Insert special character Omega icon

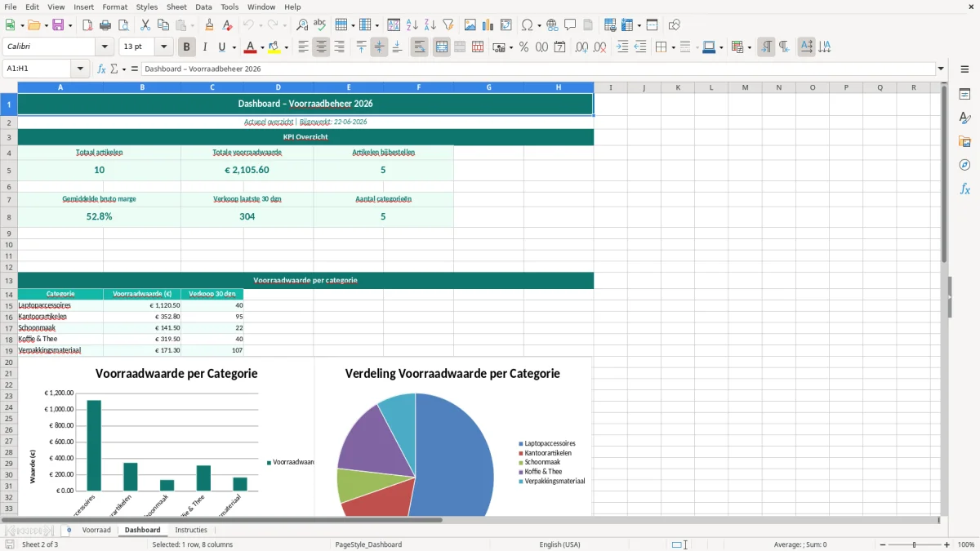click(527, 24)
